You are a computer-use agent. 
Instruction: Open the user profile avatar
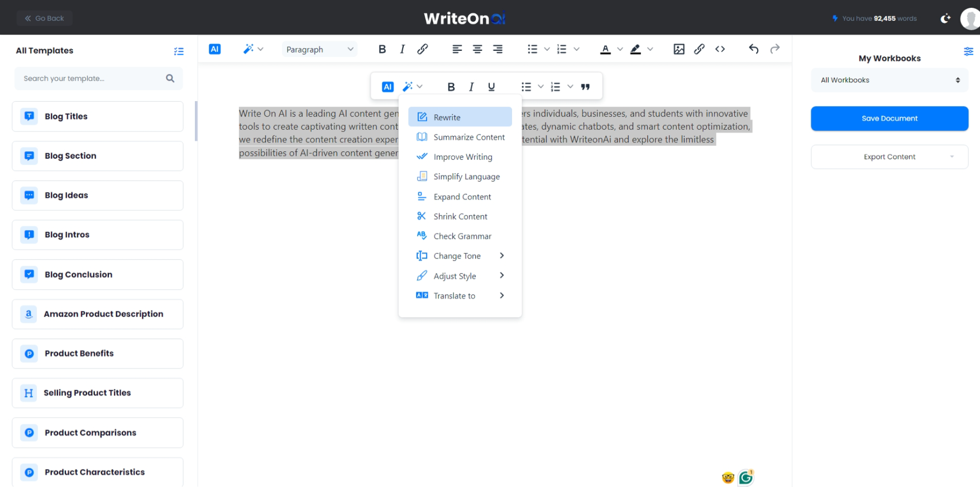[x=971, y=18]
